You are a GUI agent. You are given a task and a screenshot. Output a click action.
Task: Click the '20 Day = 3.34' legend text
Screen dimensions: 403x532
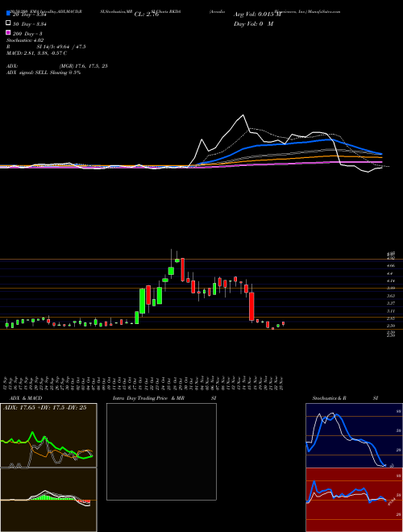coord(29,15)
